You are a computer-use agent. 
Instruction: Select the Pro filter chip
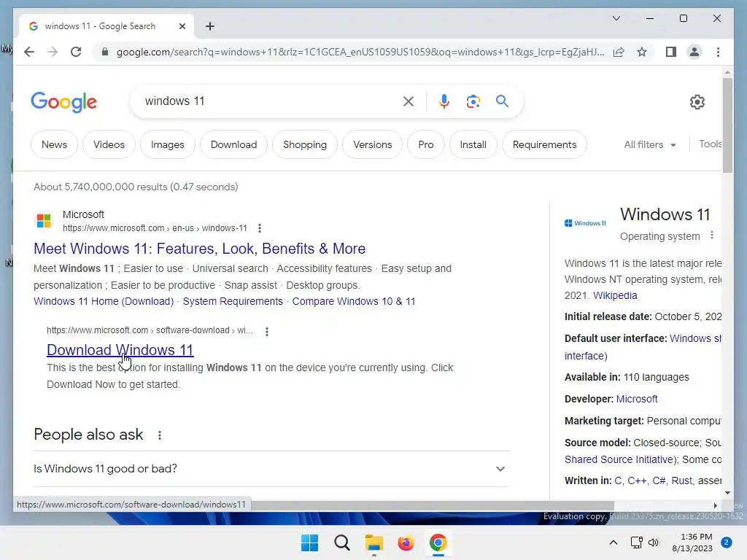[x=426, y=144]
